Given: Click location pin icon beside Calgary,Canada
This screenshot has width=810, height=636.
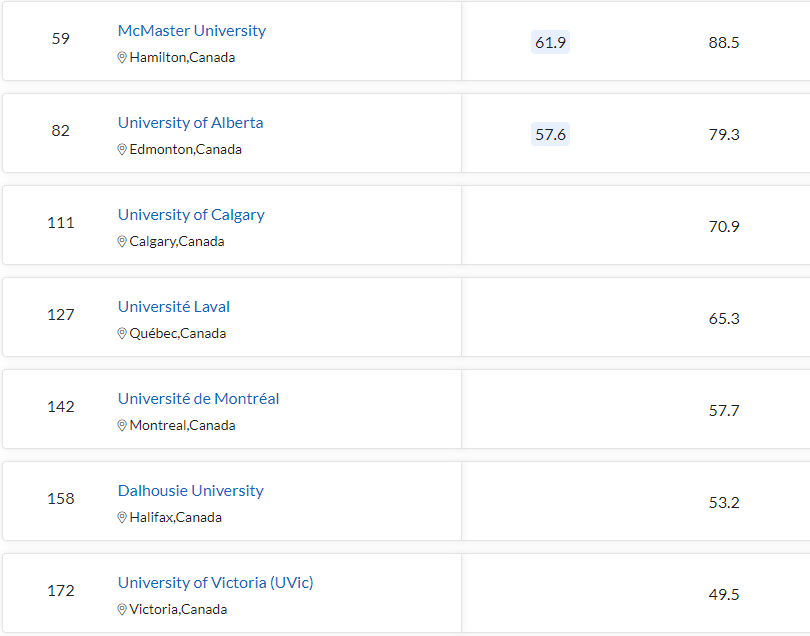Looking at the screenshot, I should pos(122,241).
